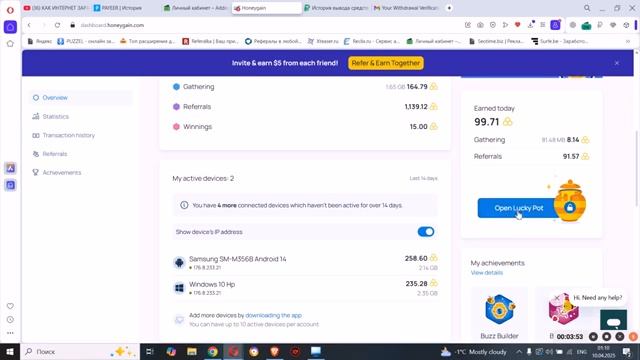Toggle the Show device's IP address switch
The height and width of the screenshot is (360, 640).
426,232
